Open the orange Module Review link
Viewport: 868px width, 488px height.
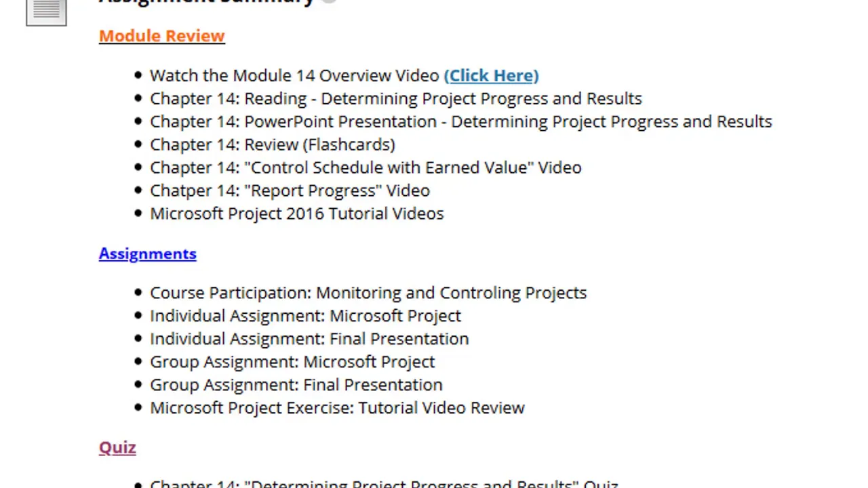point(161,36)
